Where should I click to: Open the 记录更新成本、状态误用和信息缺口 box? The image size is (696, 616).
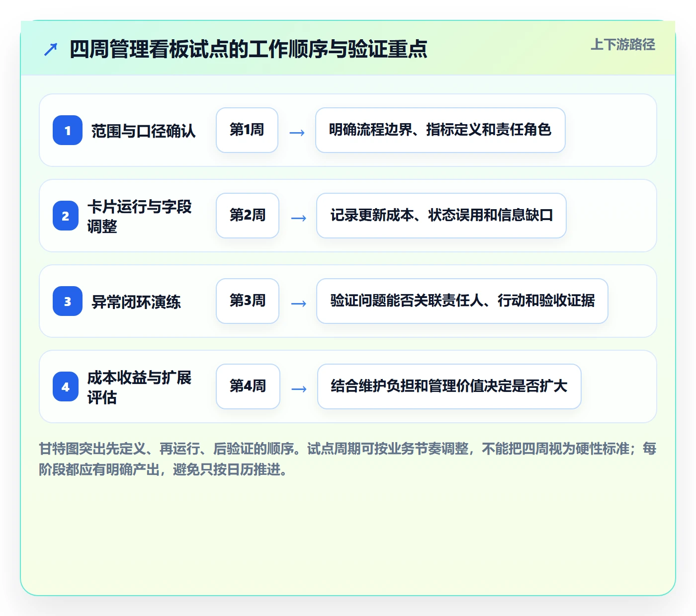(441, 216)
